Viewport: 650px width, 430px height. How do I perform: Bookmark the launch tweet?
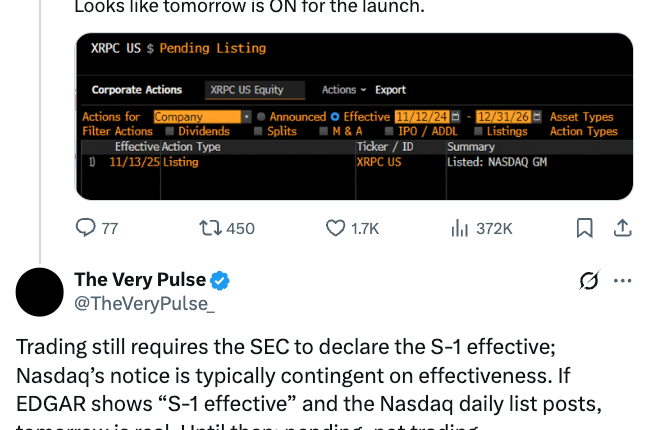pos(585,228)
